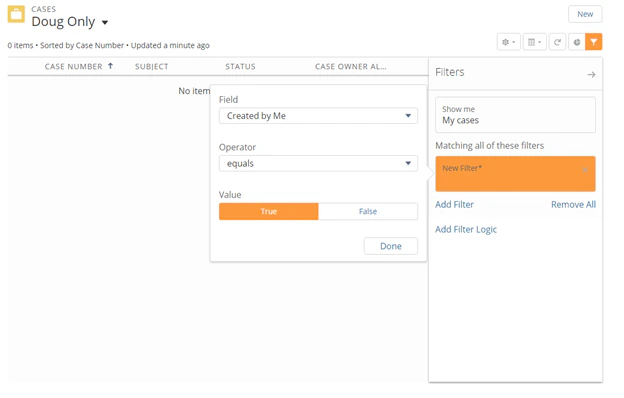
Task: Set filter value to True
Action: pyautogui.click(x=269, y=211)
